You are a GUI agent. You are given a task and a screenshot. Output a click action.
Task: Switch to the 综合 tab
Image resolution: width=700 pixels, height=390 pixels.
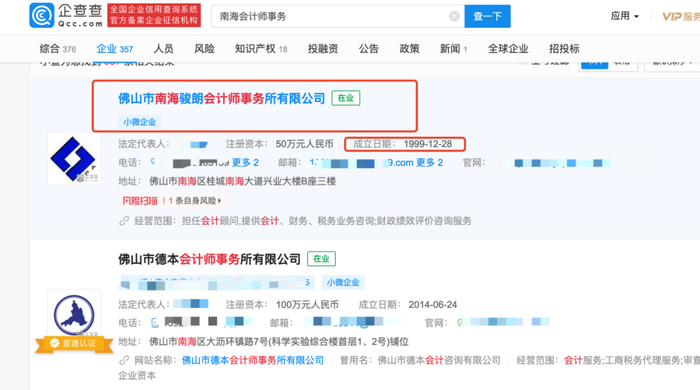(58, 49)
